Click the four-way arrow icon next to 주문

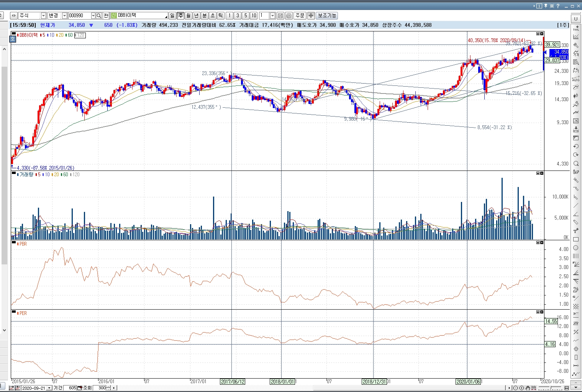pos(311,16)
